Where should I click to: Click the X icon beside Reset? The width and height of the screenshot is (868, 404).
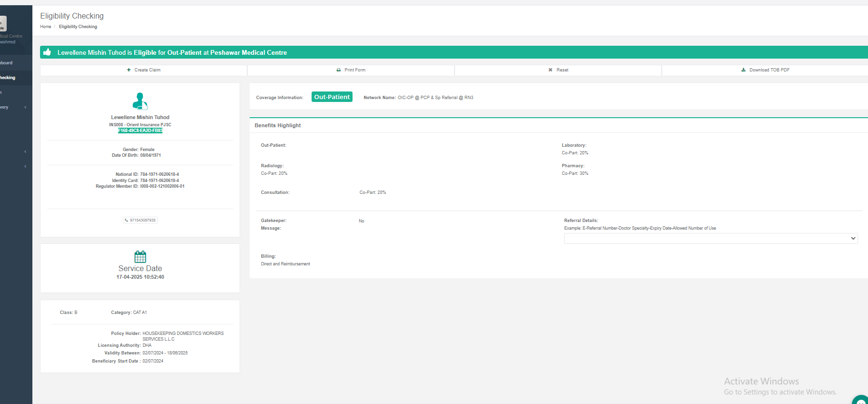point(550,70)
